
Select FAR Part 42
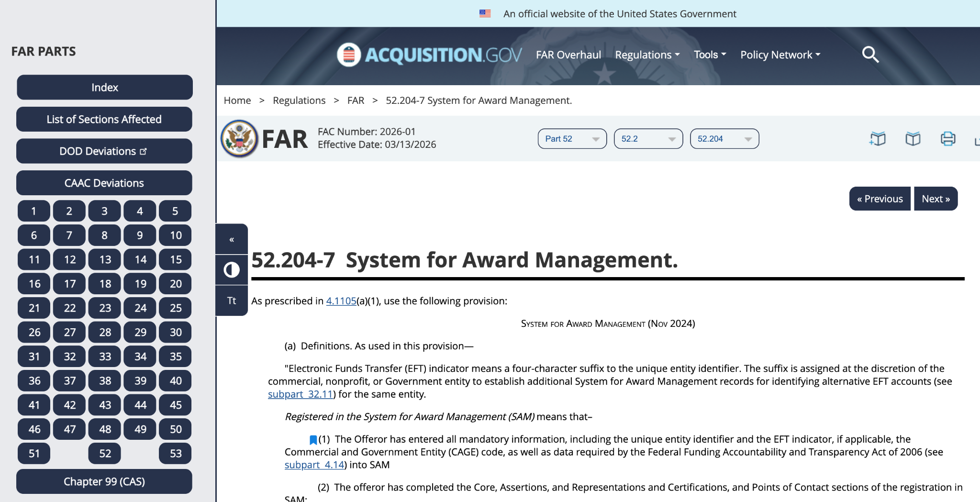pos(69,405)
